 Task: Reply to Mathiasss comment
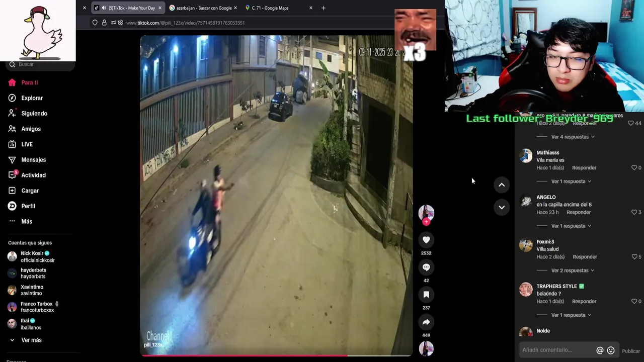pyautogui.click(x=584, y=168)
